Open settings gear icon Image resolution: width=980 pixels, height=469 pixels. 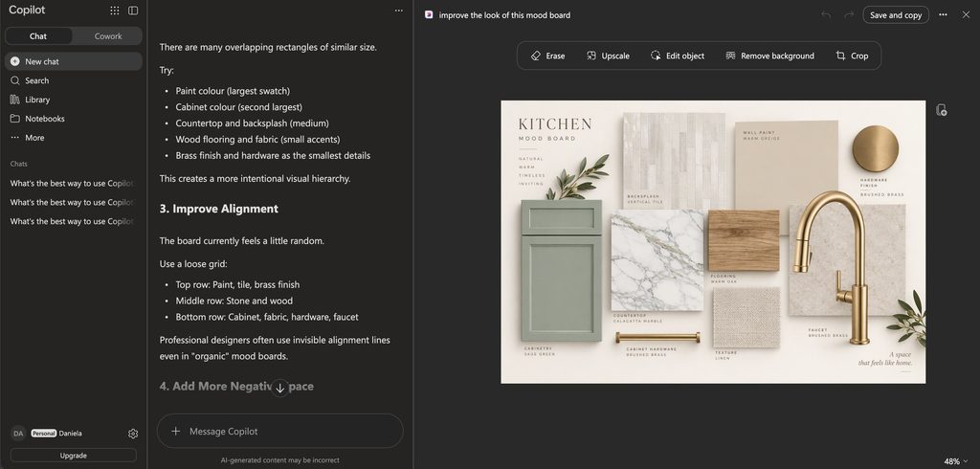pos(132,434)
